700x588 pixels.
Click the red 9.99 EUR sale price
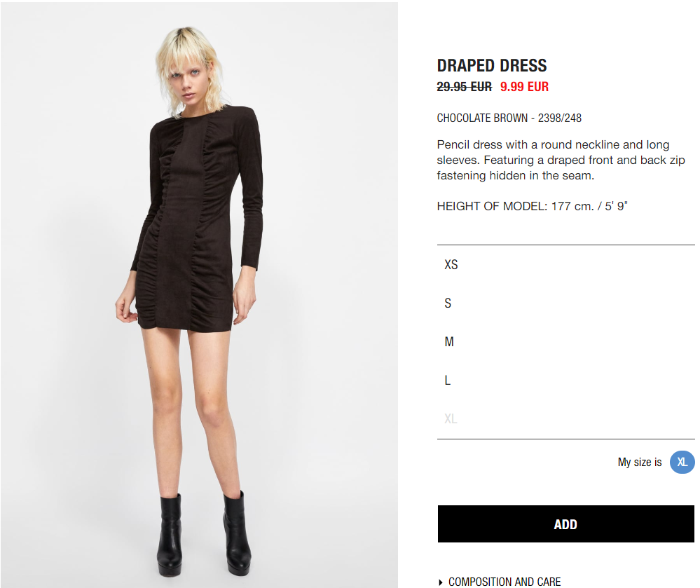[524, 87]
